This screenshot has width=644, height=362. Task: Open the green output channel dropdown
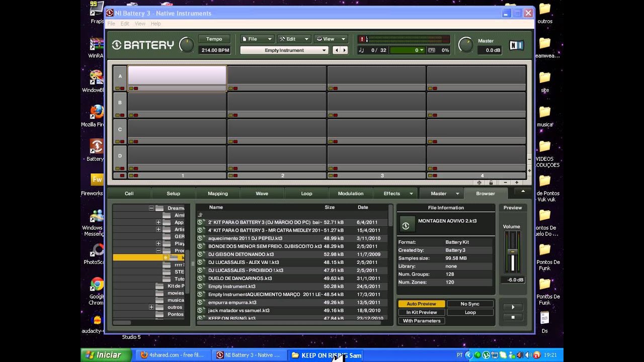coord(408,50)
